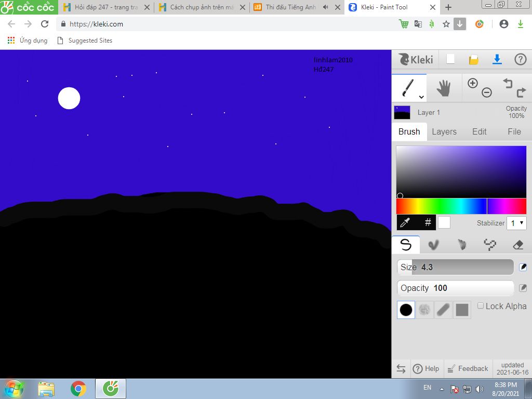This screenshot has width=532, height=399.
Task: Click the EN language indicator
Action: [427, 388]
